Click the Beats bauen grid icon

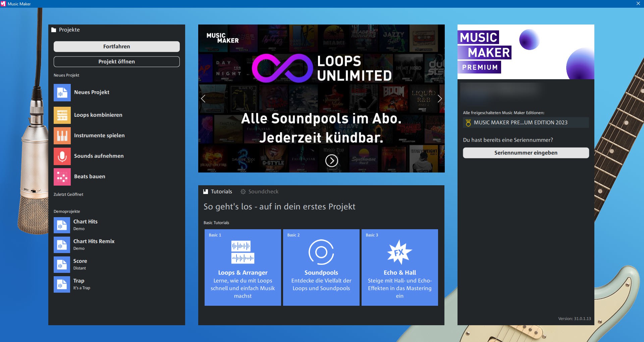62,177
